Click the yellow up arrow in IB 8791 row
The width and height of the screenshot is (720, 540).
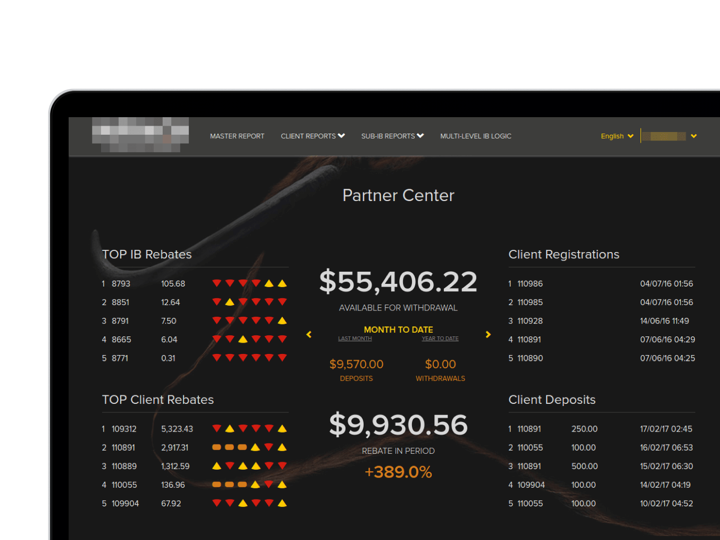coord(282,321)
